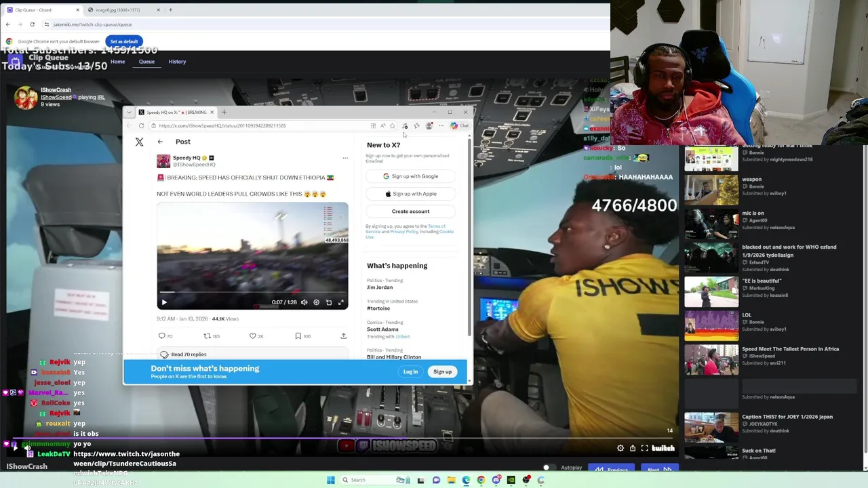The image size is (868, 488).
Task: Open Privacy Policy link on X
Action: coord(403,232)
